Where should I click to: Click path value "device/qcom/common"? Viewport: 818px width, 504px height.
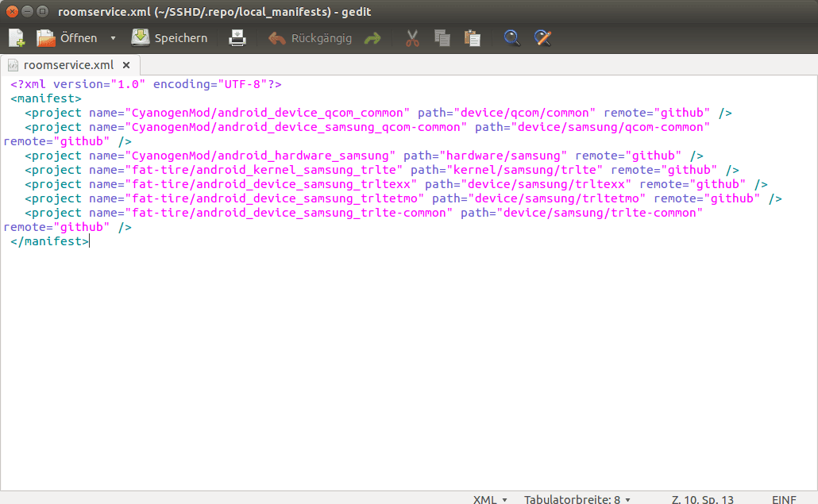pyautogui.click(x=524, y=113)
